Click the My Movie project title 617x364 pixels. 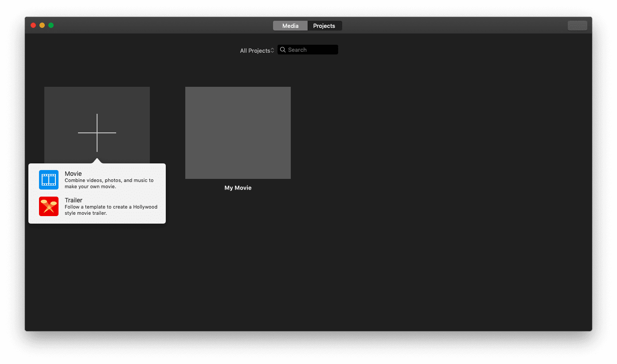point(238,188)
